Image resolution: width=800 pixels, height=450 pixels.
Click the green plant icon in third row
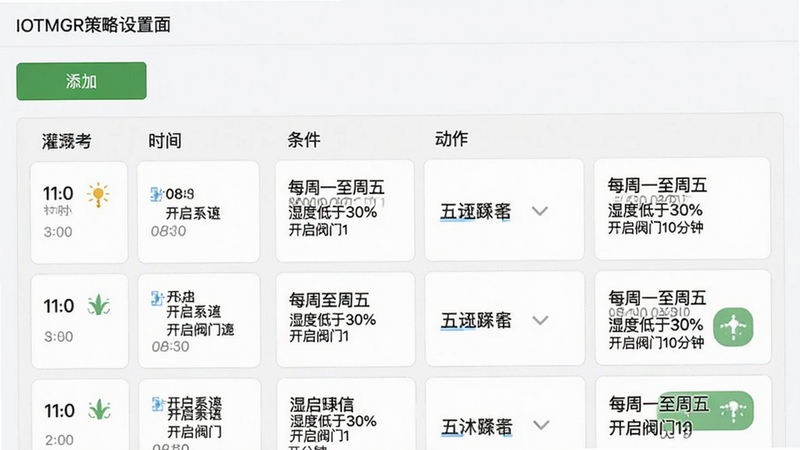tap(99, 409)
